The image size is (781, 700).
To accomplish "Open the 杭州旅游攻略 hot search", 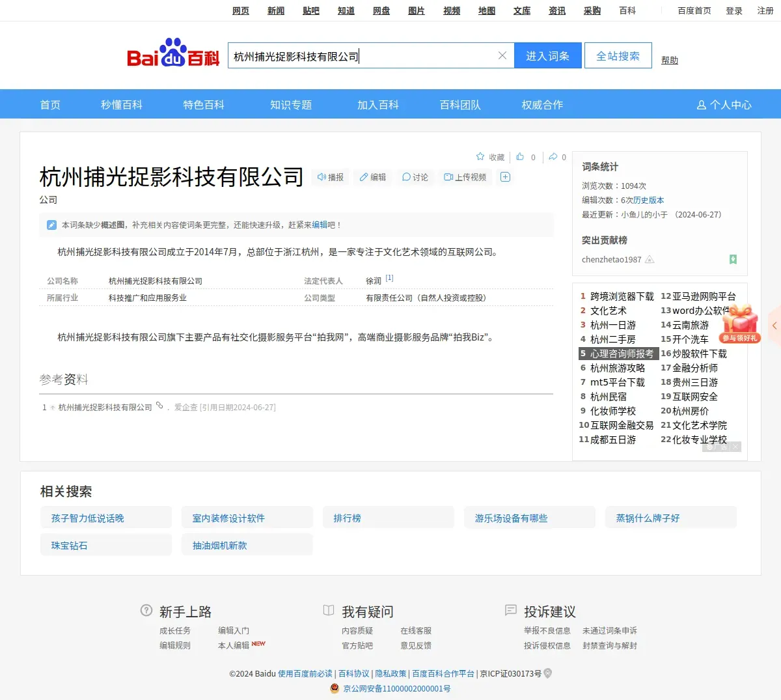I will pos(618,368).
